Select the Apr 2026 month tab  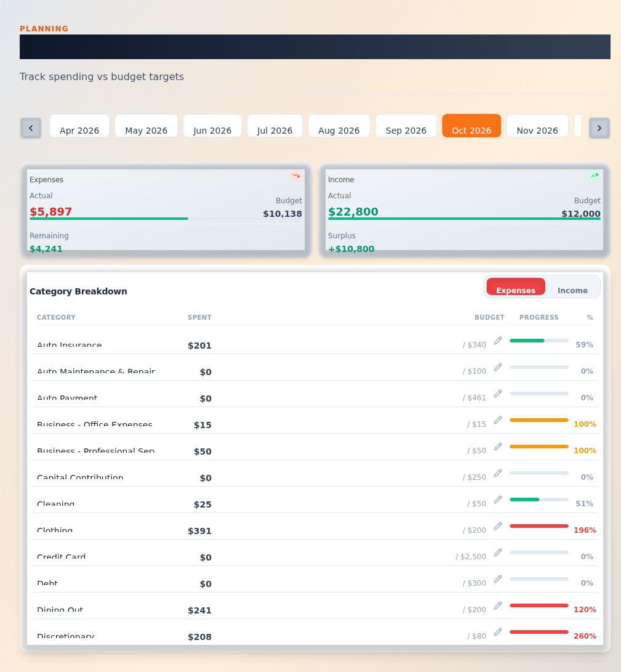[79, 126]
